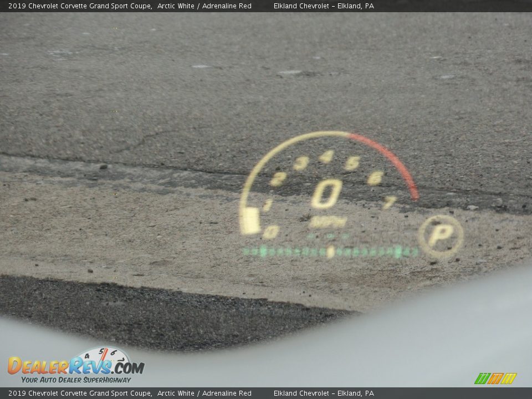Image resolution: width=532 pixels, height=399 pixels.
Task: Click tachometer number 7
Action: [x=390, y=202]
